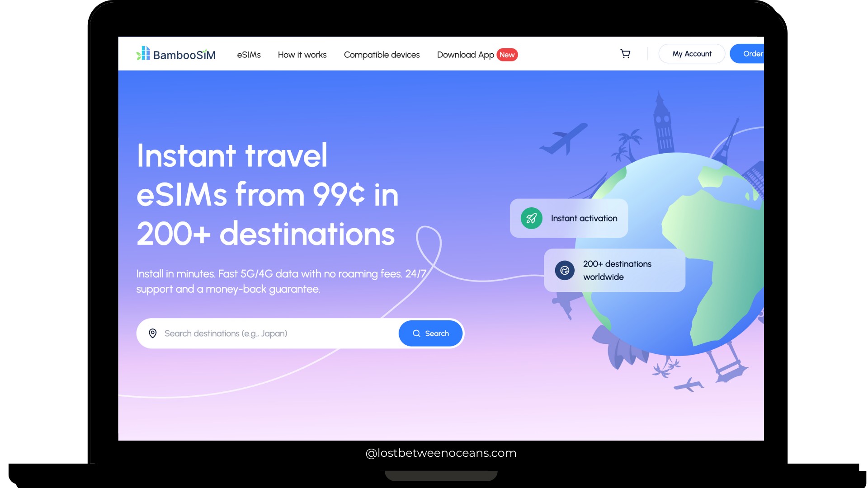Click the location pin in the search bar
Image resolution: width=868 pixels, height=488 pixels.
[x=152, y=333]
